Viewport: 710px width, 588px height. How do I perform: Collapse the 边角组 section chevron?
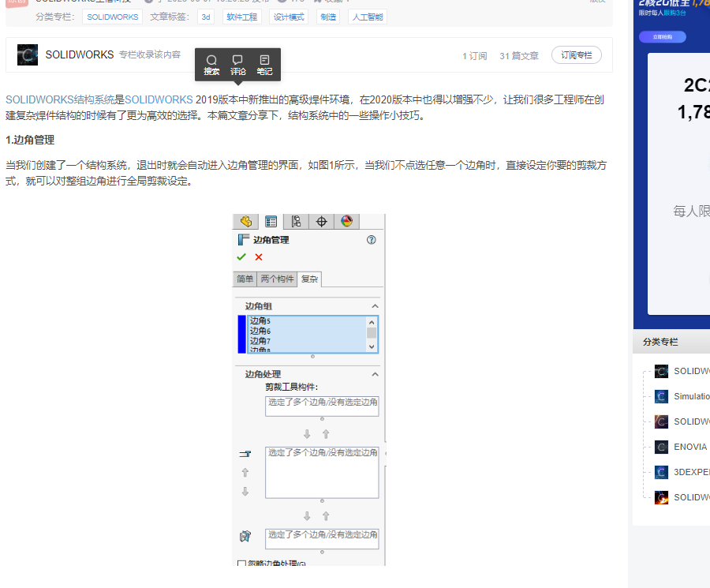coord(375,306)
